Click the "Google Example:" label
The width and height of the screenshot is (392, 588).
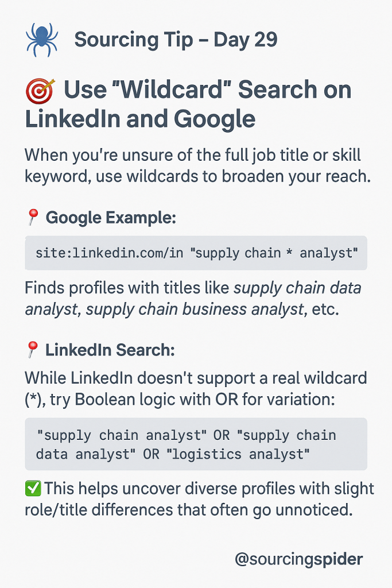[x=111, y=218]
